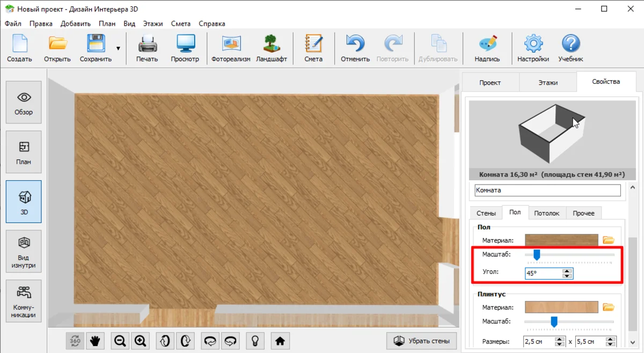Select the Свойства panel tab

pos(606,82)
